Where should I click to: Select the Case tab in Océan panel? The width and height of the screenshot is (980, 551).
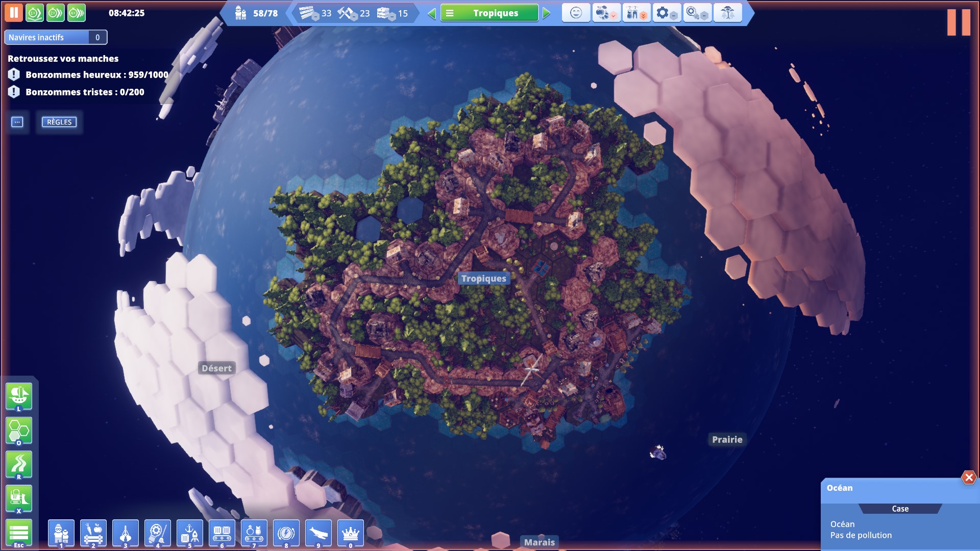pos(900,509)
